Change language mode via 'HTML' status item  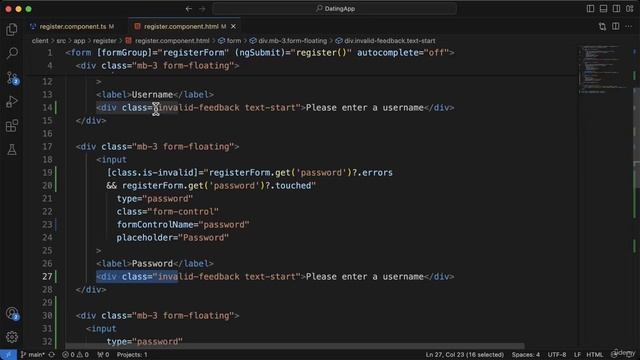coord(594,355)
